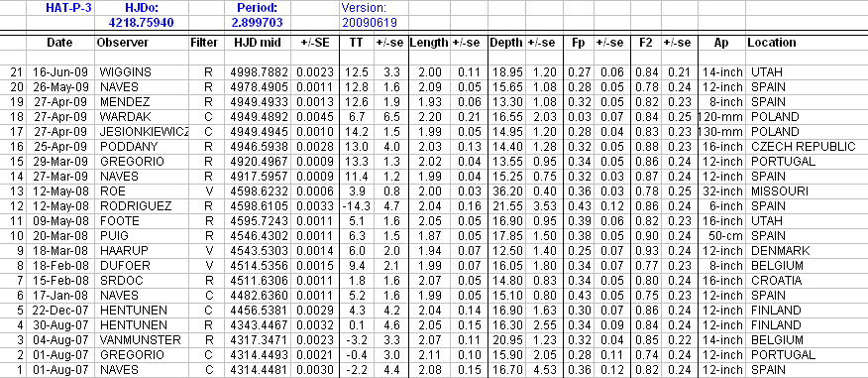Select the Depth column header cell
Image resolution: width=868 pixels, height=378 pixels.
tap(506, 43)
